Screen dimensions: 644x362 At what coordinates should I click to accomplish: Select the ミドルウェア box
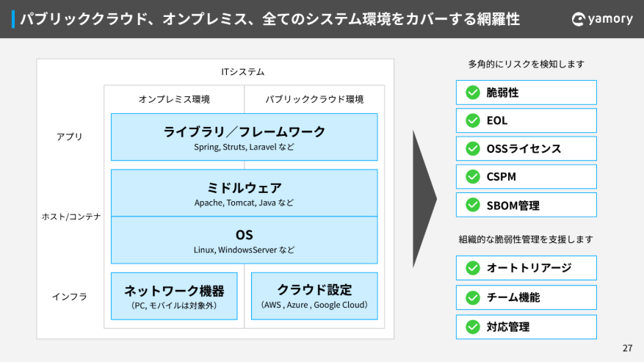click(245, 193)
